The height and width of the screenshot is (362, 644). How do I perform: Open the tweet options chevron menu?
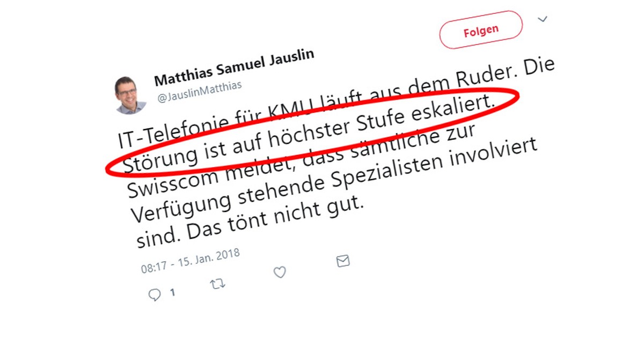coord(543,19)
